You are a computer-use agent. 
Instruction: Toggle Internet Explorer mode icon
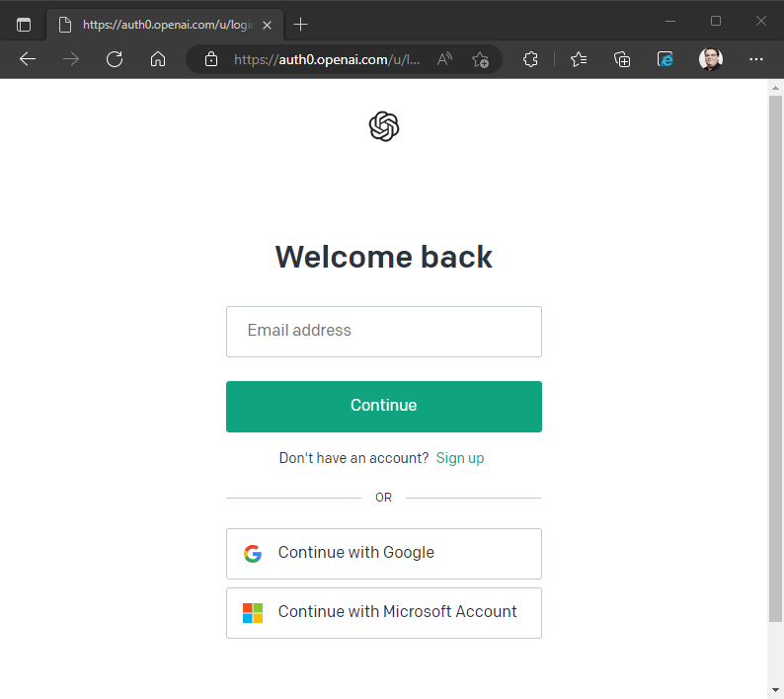(x=666, y=59)
